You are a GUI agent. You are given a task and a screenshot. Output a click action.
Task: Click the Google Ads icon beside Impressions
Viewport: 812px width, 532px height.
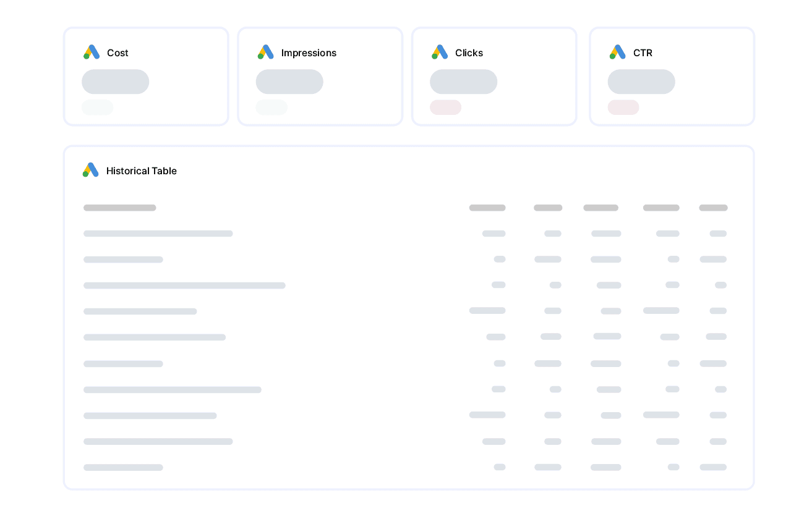point(265,53)
